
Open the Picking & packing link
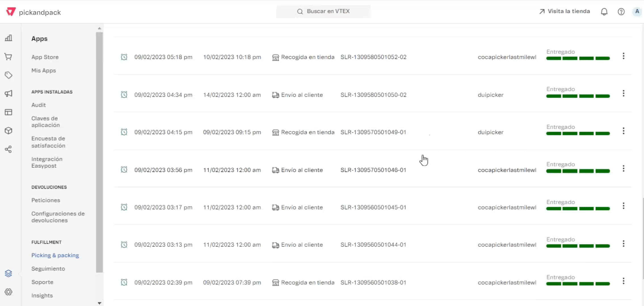tap(55, 255)
